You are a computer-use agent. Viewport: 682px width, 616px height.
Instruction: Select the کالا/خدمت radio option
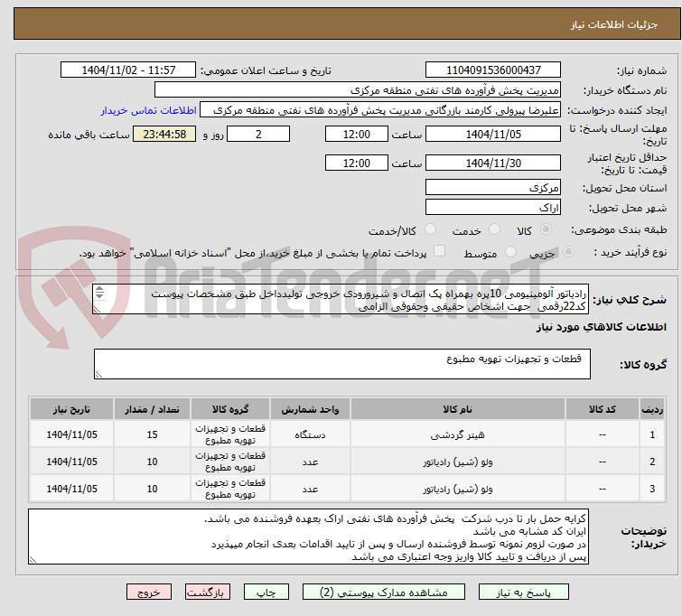430,229
